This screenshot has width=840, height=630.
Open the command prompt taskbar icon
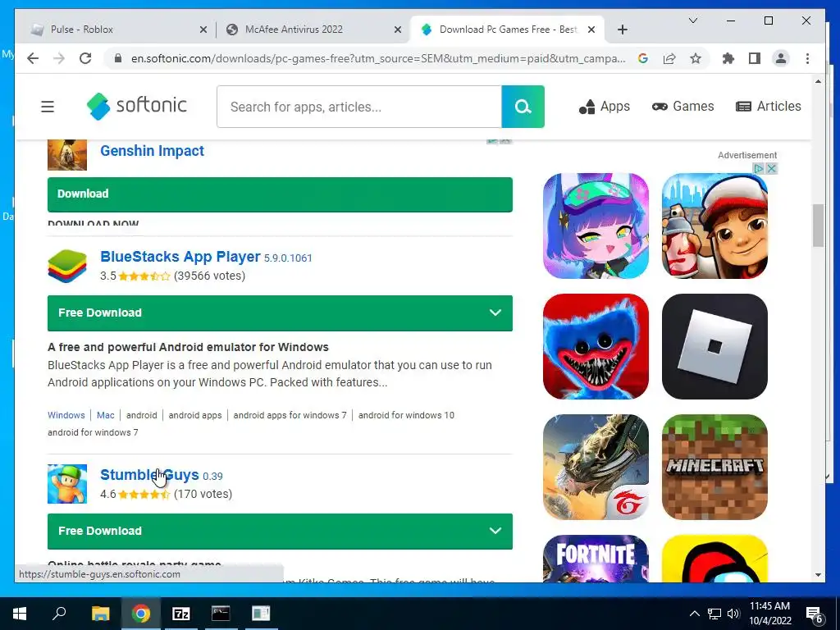221,614
